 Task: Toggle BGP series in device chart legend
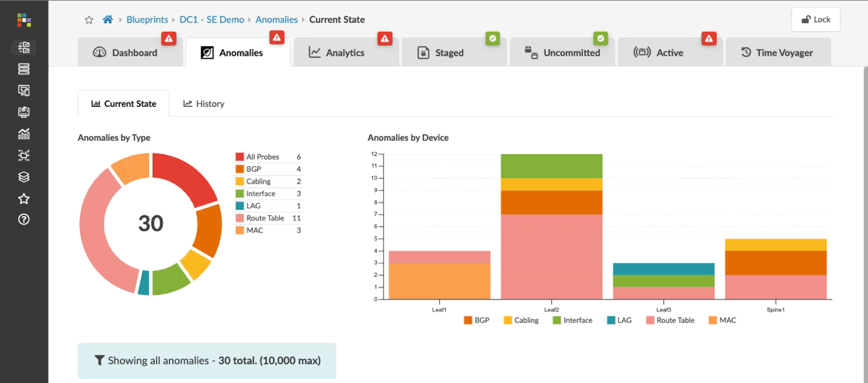477,320
